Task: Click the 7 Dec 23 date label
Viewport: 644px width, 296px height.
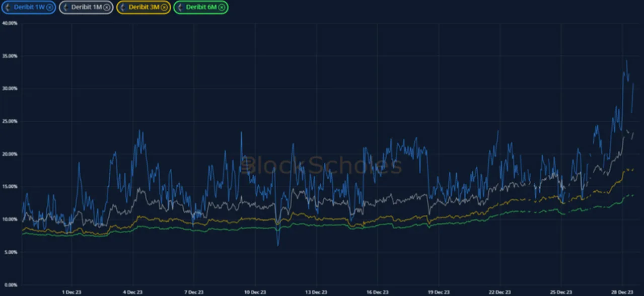Action: pyautogui.click(x=193, y=292)
